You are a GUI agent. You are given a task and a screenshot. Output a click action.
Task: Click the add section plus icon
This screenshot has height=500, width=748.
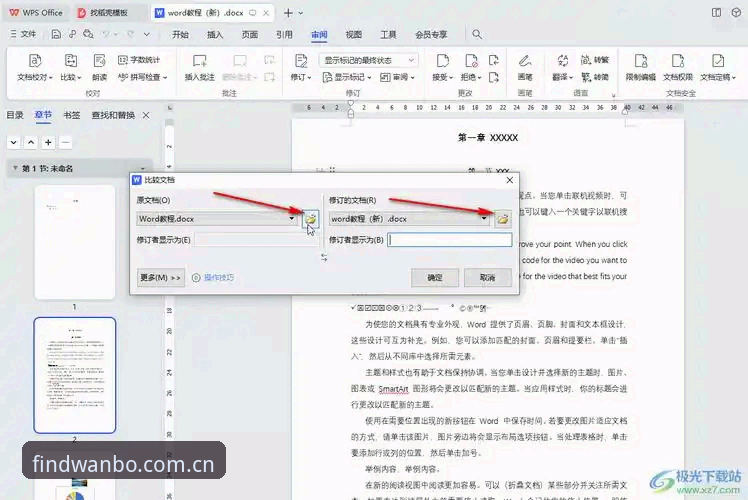[48, 142]
